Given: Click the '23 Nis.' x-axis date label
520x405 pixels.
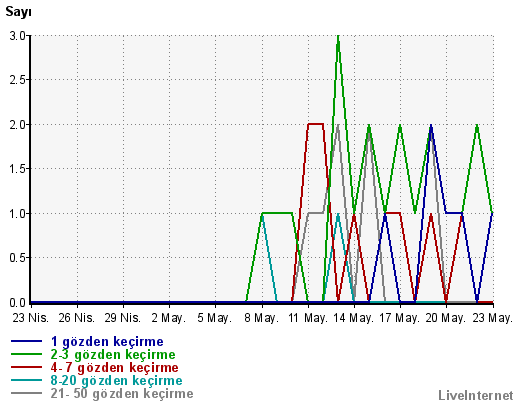Looking at the screenshot, I should 31,318.
